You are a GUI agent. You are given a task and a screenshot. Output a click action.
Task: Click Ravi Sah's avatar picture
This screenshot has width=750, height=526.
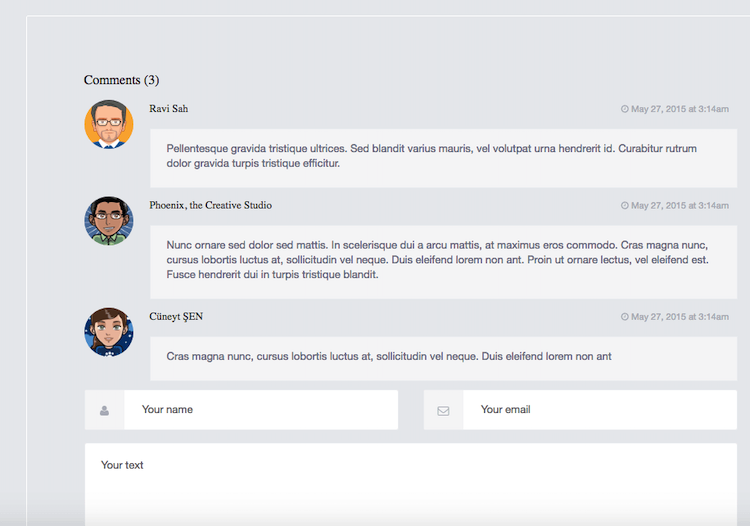[109, 125]
